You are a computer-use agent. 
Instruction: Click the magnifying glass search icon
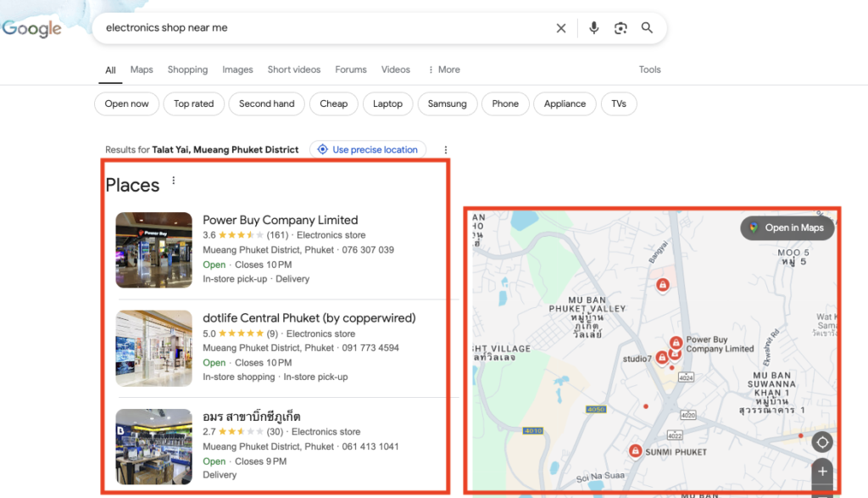(x=647, y=28)
